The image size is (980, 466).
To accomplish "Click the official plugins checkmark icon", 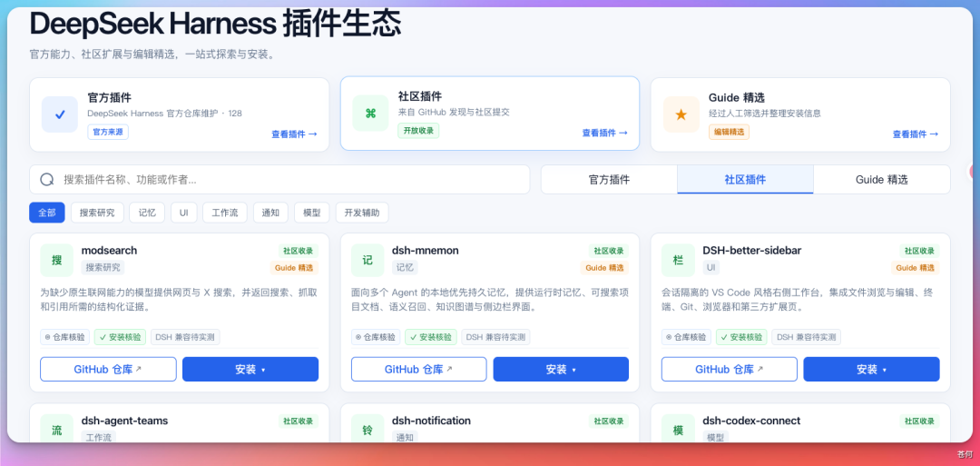I will pyautogui.click(x=60, y=114).
